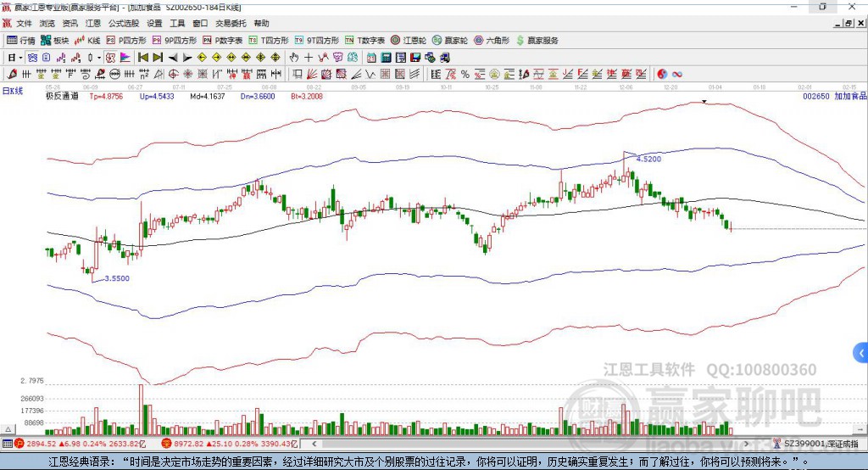Open the calendar icon in toolbar
Viewport: 868px width, 470px height.
pyautogui.click(x=371, y=58)
